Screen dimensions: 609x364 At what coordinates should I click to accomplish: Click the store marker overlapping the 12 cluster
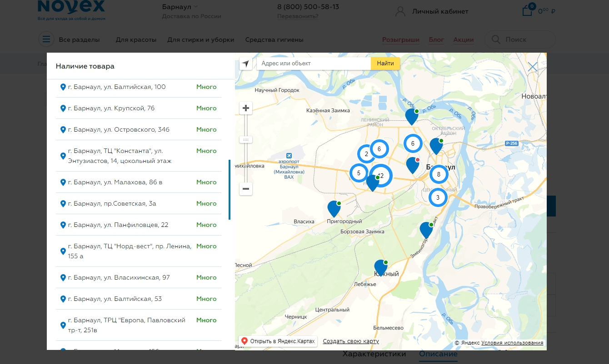tap(373, 183)
